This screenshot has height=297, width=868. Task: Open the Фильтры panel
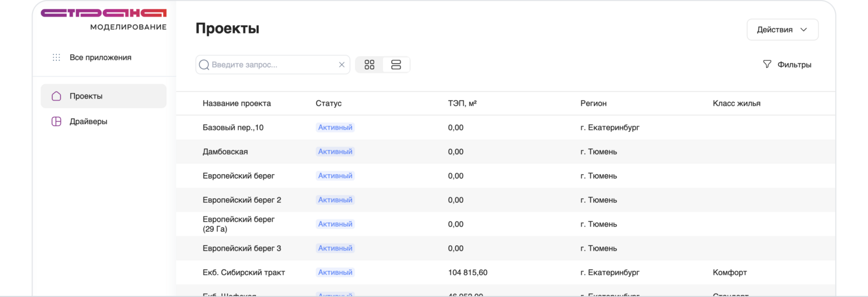point(794,65)
